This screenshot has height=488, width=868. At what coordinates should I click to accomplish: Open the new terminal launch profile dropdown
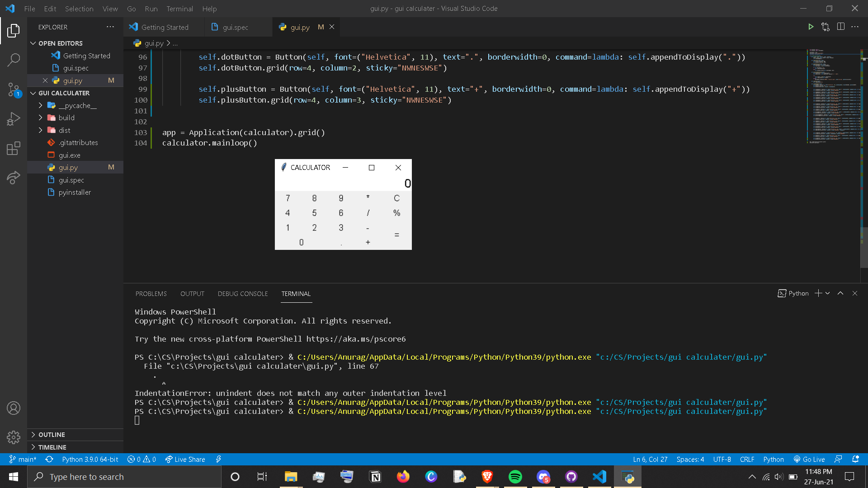pyautogui.click(x=828, y=293)
